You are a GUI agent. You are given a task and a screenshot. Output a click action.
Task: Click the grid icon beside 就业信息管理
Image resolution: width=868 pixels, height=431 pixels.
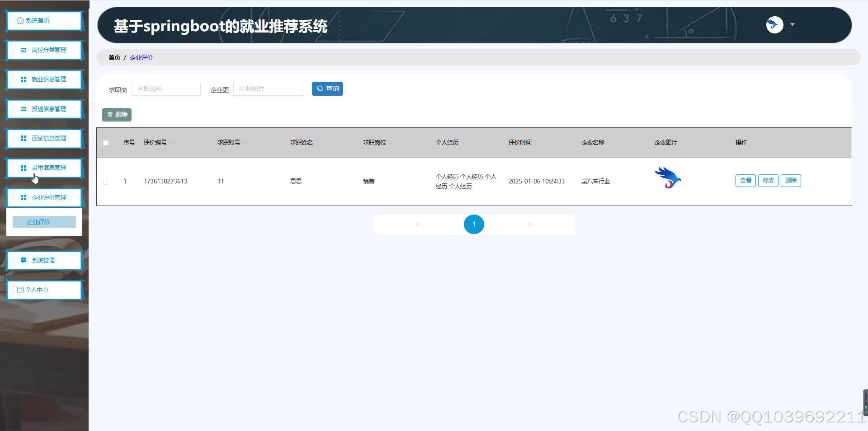24,79
